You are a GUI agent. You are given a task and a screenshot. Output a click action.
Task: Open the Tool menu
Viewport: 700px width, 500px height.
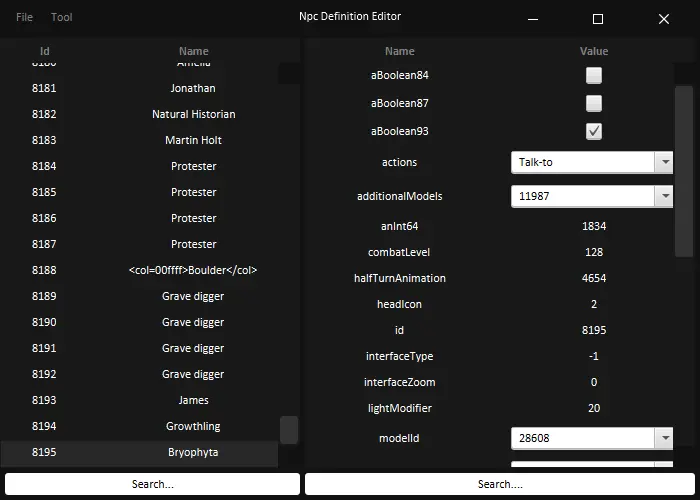click(62, 17)
